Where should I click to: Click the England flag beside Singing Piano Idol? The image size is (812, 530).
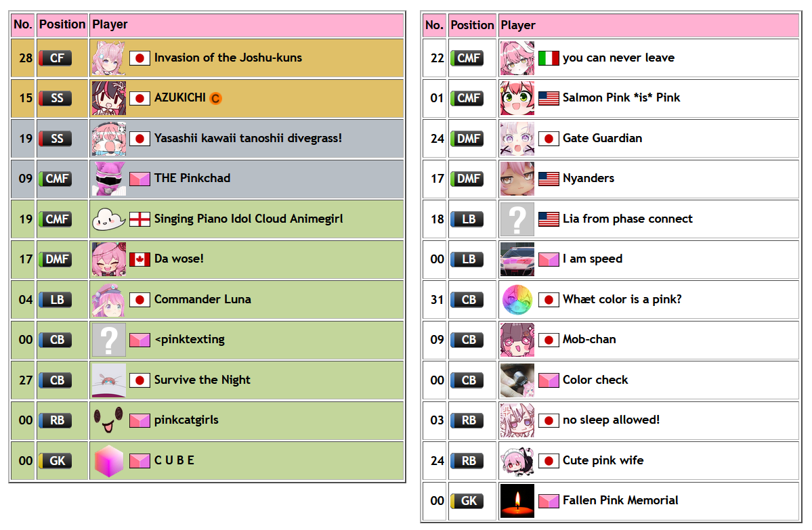(140, 219)
